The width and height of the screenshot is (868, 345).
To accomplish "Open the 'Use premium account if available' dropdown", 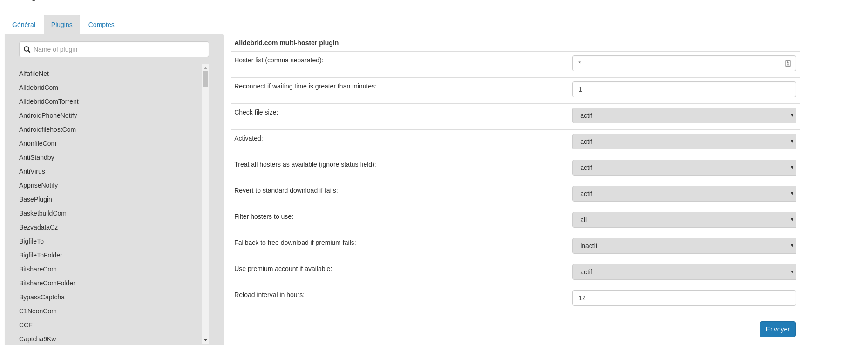I will pyautogui.click(x=684, y=271).
